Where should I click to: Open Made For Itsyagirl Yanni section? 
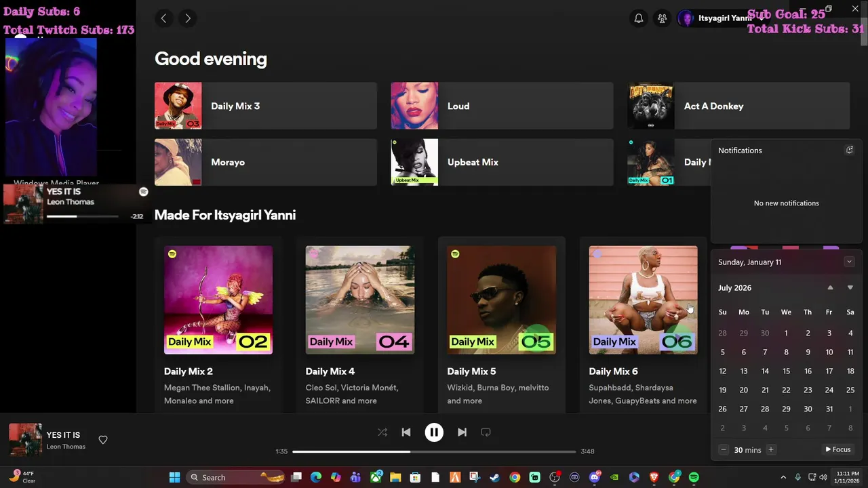tap(225, 215)
